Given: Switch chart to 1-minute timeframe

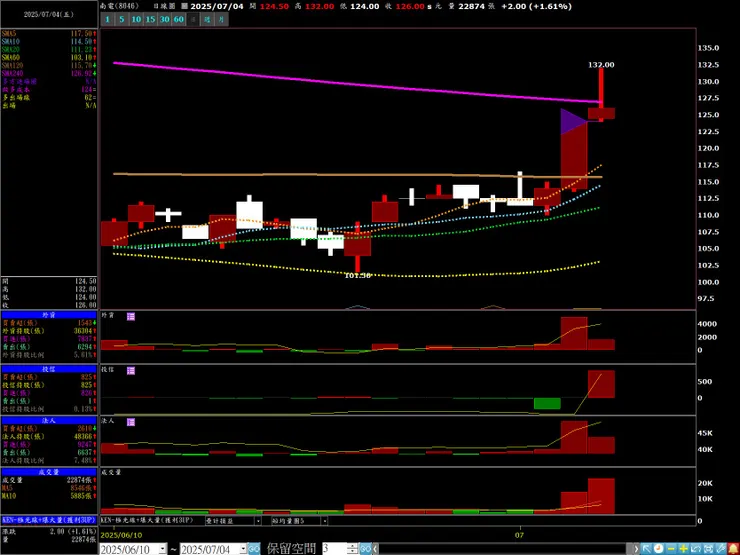Looking at the screenshot, I should [108, 19].
